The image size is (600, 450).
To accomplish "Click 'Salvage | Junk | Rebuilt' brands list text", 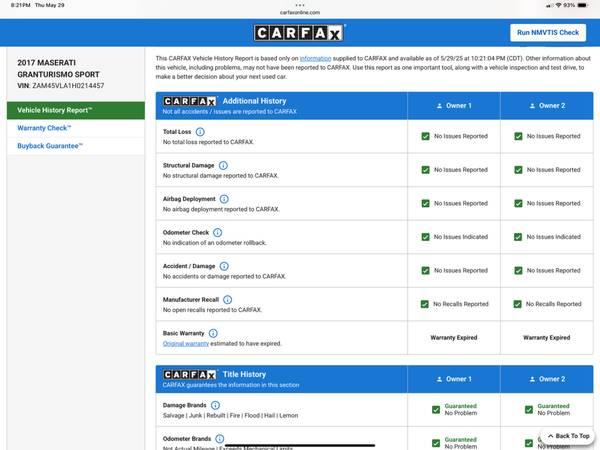I will [x=230, y=416].
